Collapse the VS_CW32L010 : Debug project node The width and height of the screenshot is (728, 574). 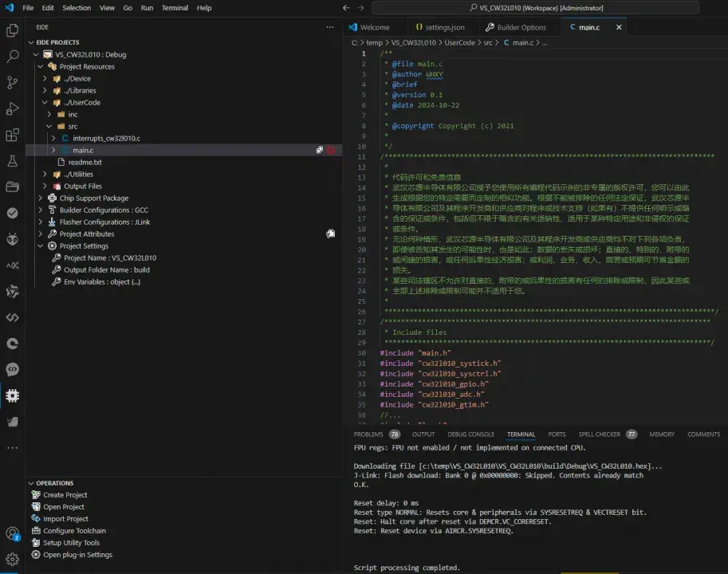(x=36, y=54)
